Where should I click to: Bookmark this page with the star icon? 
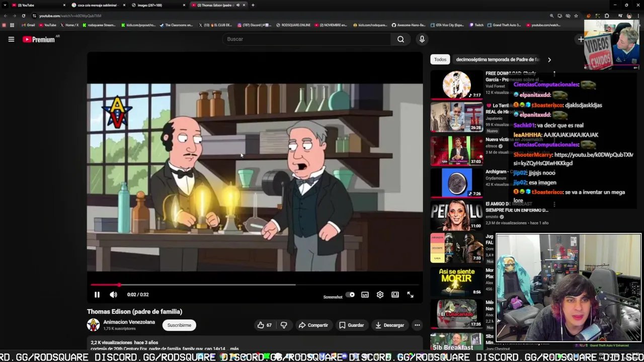(576, 16)
